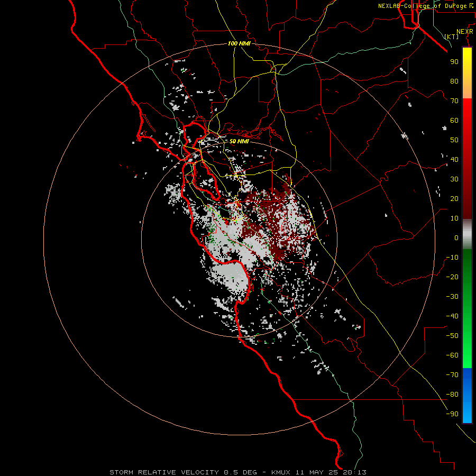Click the "30" value on the velocity scale
This screenshot has height=476, width=476.
pos(454,179)
